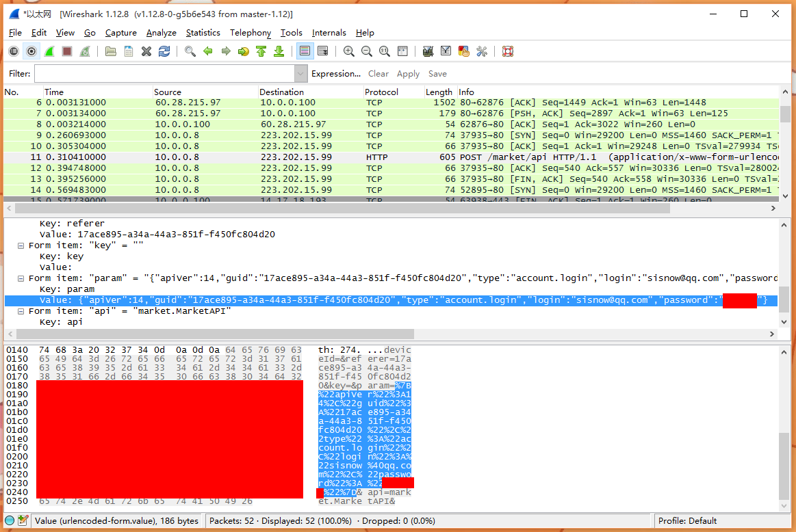
Task: Collapse the Form item "key" tree node
Action: click(21, 245)
